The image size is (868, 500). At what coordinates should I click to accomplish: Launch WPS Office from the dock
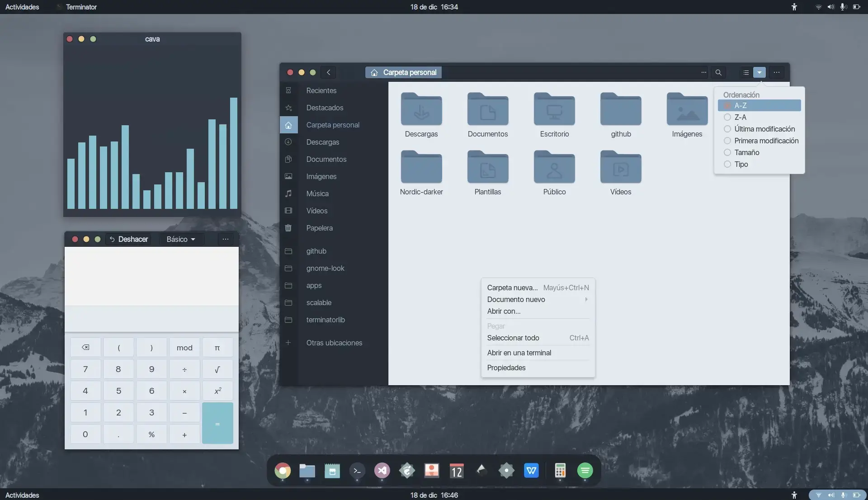point(531,470)
